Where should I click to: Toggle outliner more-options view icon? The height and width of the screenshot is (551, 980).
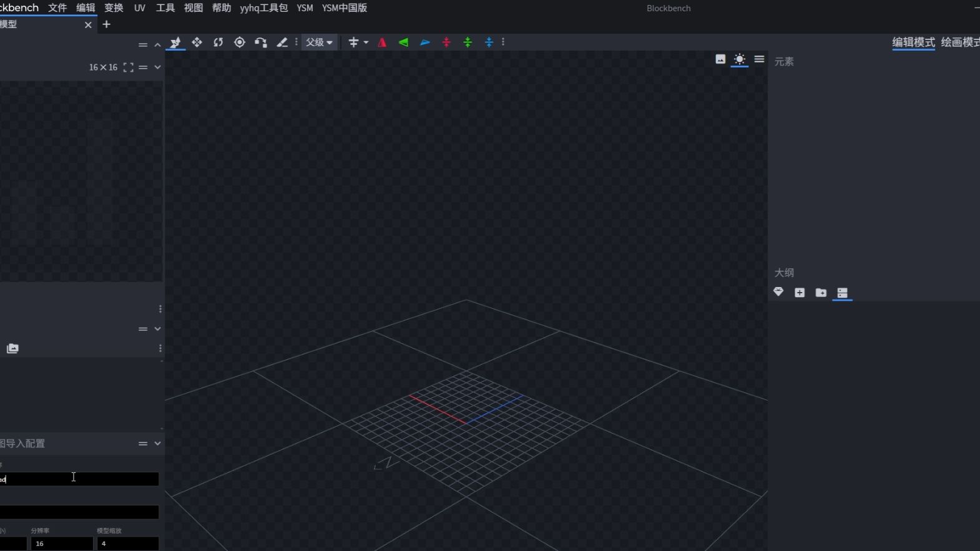[842, 293]
